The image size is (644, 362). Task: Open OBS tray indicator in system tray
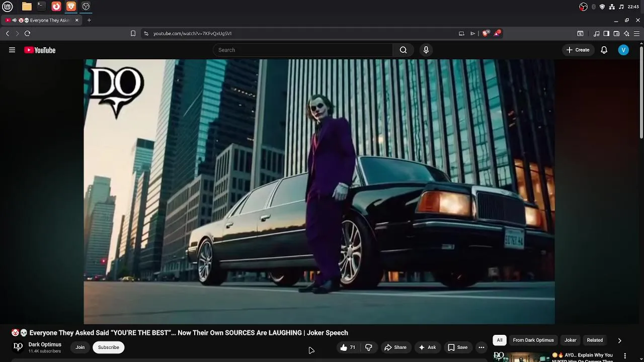pos(584,7)
